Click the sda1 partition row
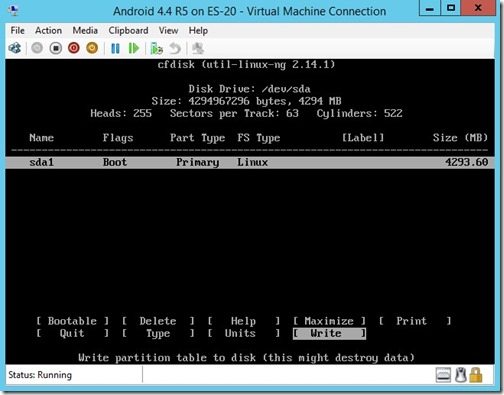Viewport: 504px width, 395px height. point(250,162)
